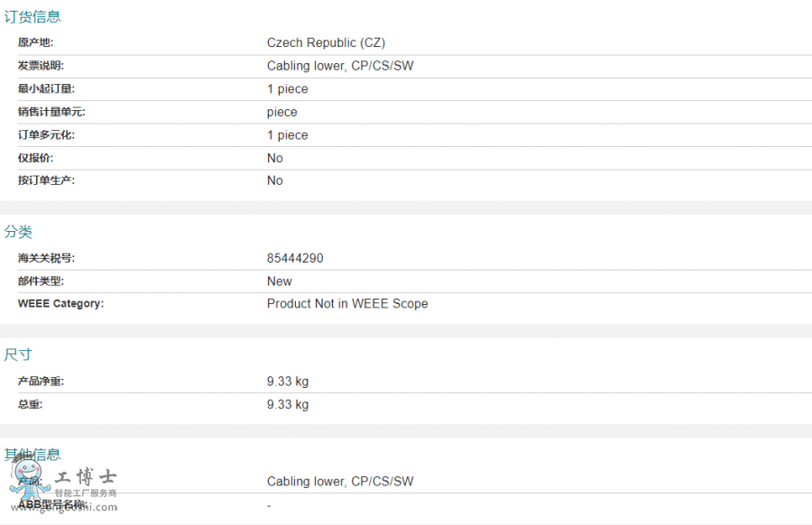The width and height of the screenshot is (812, 525).
Task: Click the 最小起订量 label
Action: 46,88
